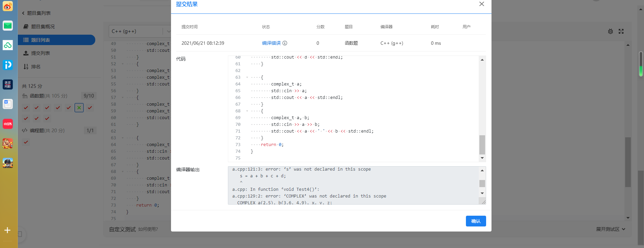
Task: Click the timestamp 2021/06/21 08:12:39
Action: pos(203,43)
